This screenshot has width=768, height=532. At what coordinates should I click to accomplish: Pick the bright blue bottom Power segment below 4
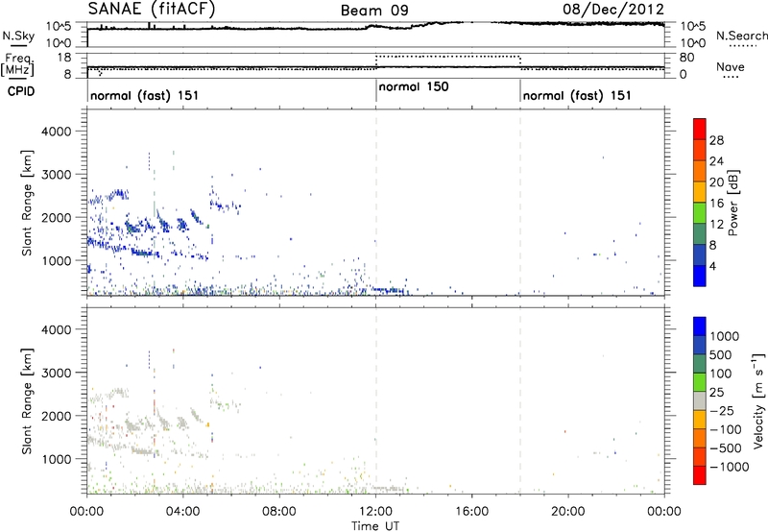tap(700, 276)
